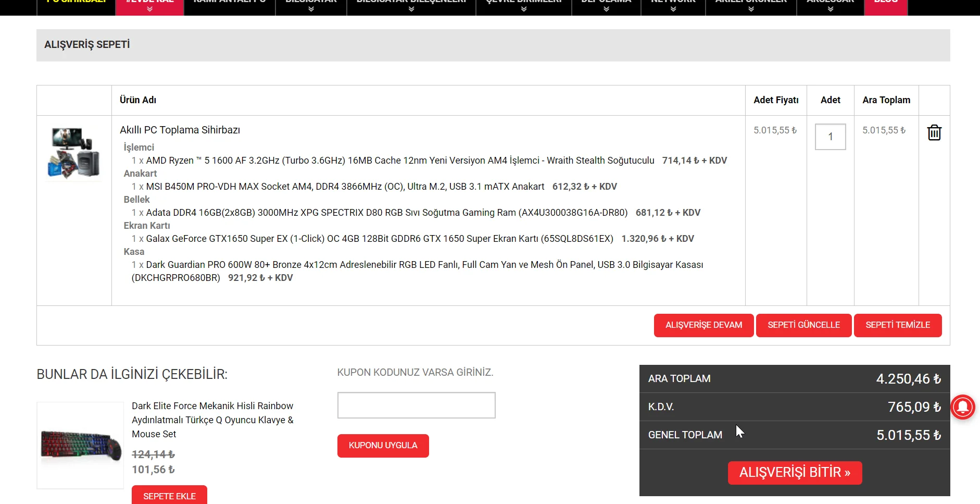Image resolution: width=980 pixels, height=504 pixels.
Task: Click the Ekran Kartı category label
Action: 147,226
